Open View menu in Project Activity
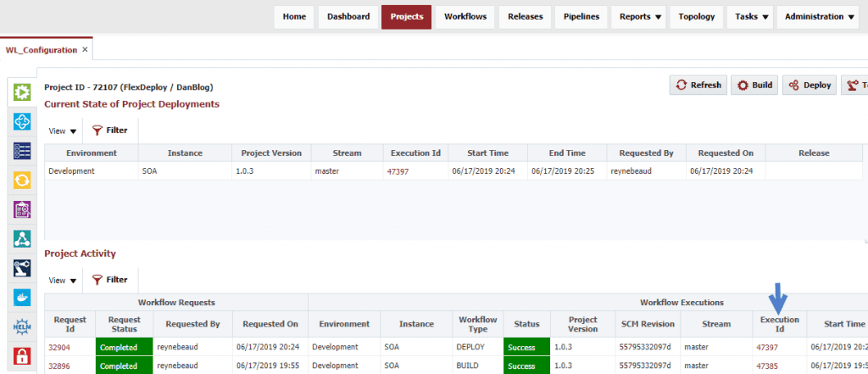868x374 pixels. click(x=63, y=280)
